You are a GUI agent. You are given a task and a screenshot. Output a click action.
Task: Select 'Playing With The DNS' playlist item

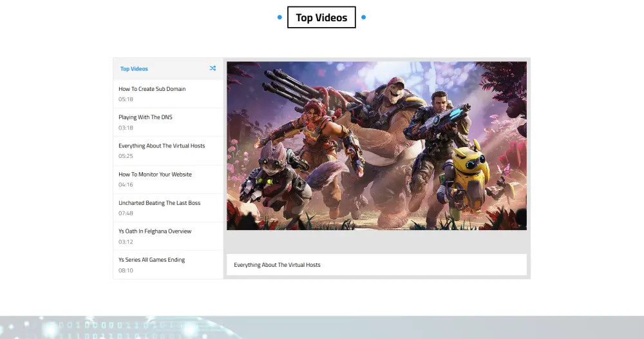click(168, 122)
